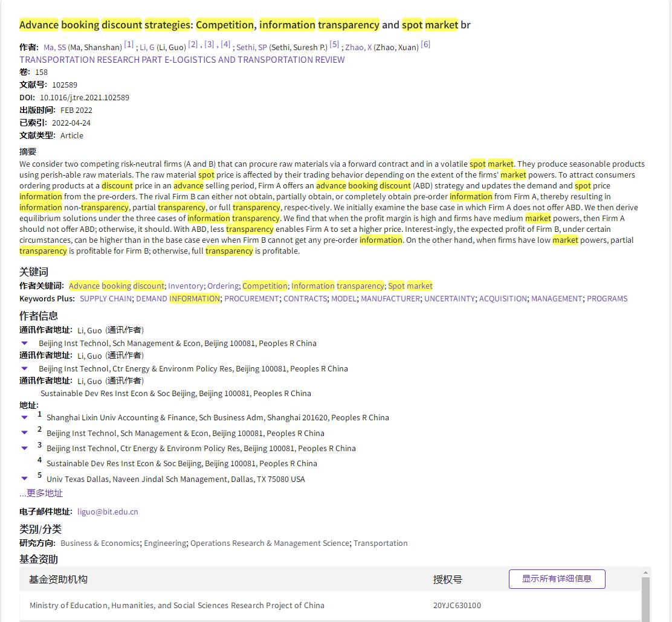This screenshot has height=622, width=672.
Task: Expand address 5 Univ Texas Dallas
Action: [25, 479]
